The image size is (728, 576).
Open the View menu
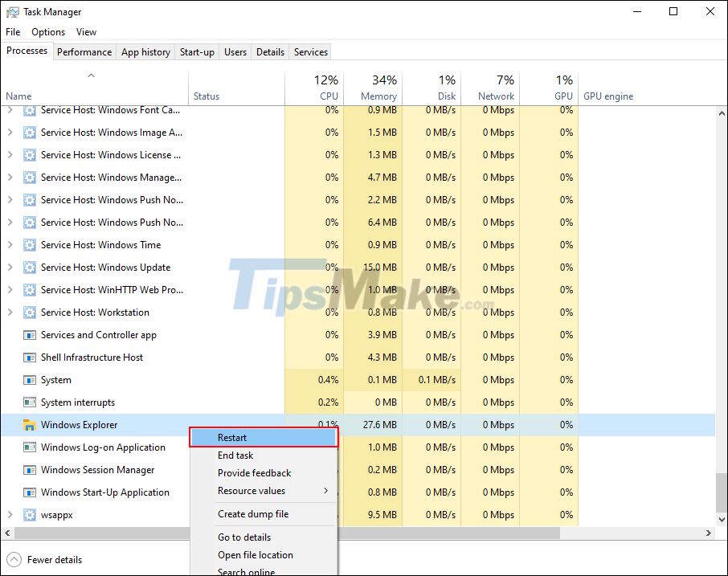pyautogui.click(x=86, y=31)
